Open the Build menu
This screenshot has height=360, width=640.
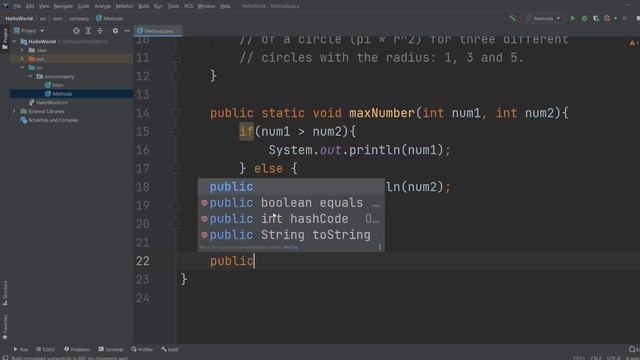(144, 6)
